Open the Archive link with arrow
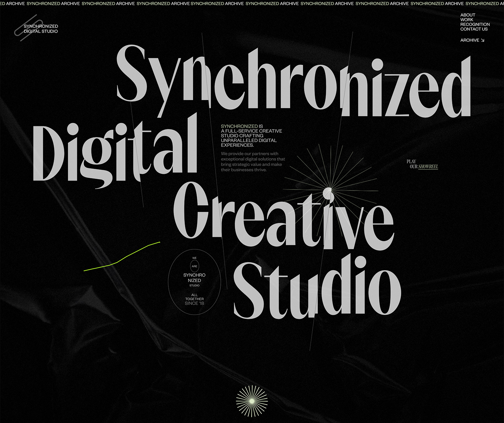 click(x=472, y=40)
